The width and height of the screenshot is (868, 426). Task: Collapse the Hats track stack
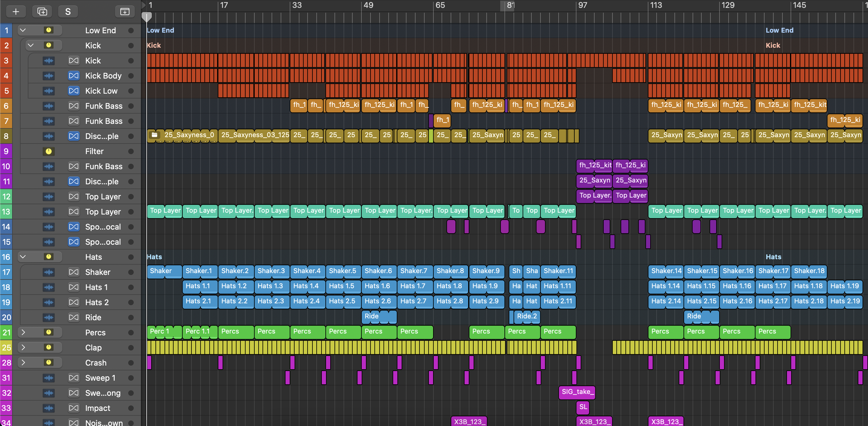pyautogui.click(x=23, y=257)
